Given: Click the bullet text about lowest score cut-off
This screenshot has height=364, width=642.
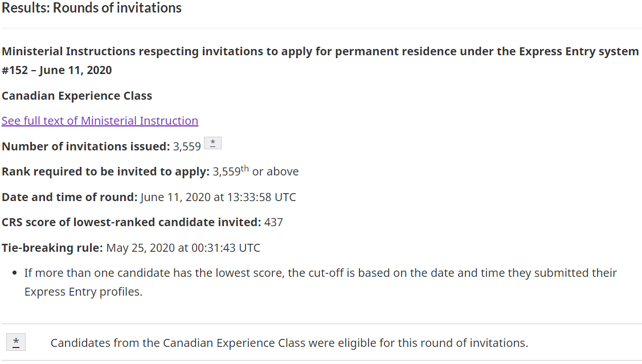Looking at the screenshot, I should [320, 273].
